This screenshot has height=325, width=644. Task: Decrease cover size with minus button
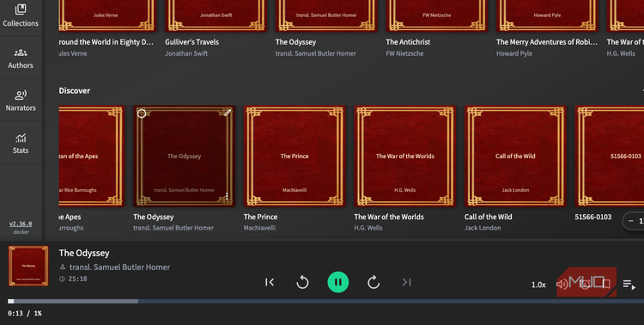pyautogui.click(x=630, y=221)
